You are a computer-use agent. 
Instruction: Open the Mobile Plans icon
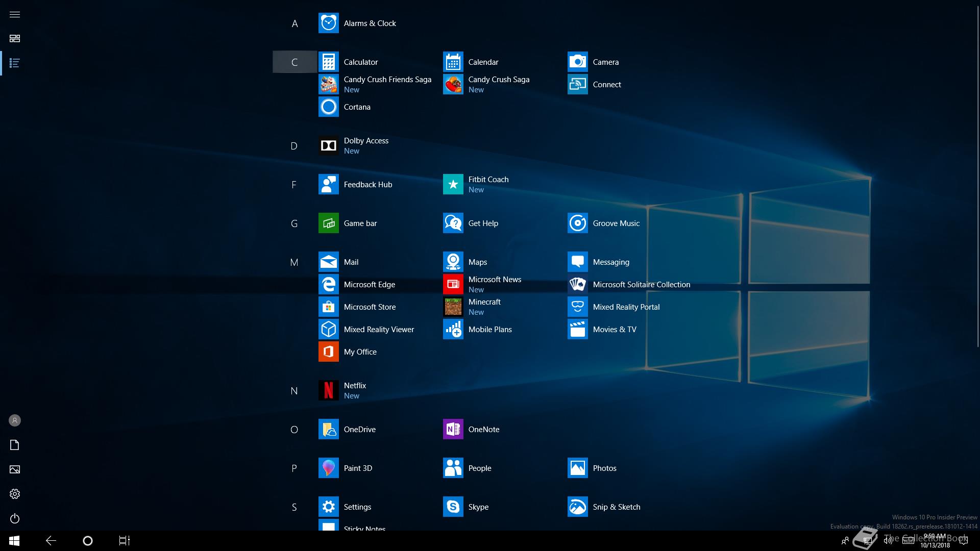(453, 330)
